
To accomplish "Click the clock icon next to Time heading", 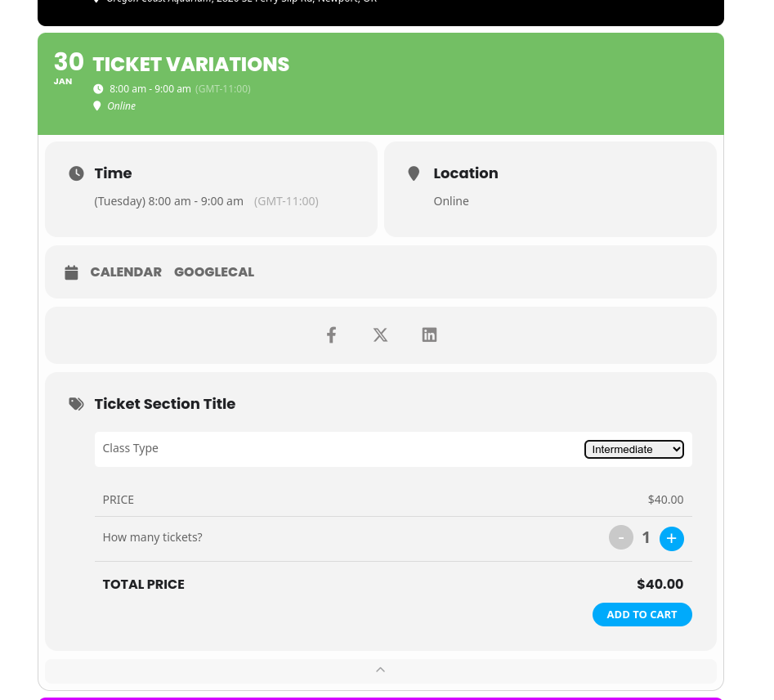I will (x=76, y=173).
